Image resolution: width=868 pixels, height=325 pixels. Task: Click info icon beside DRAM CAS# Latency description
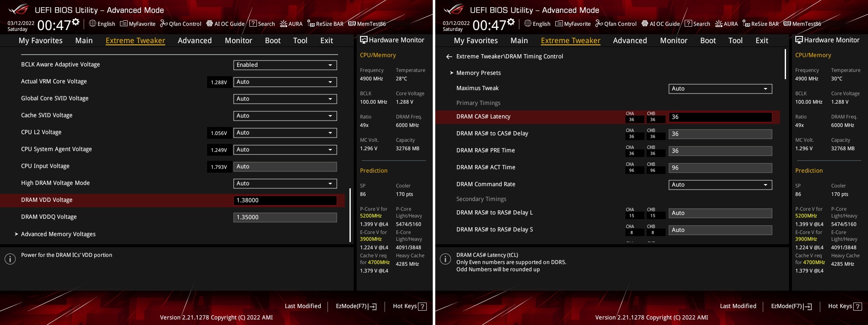click(x=445, y=259)
